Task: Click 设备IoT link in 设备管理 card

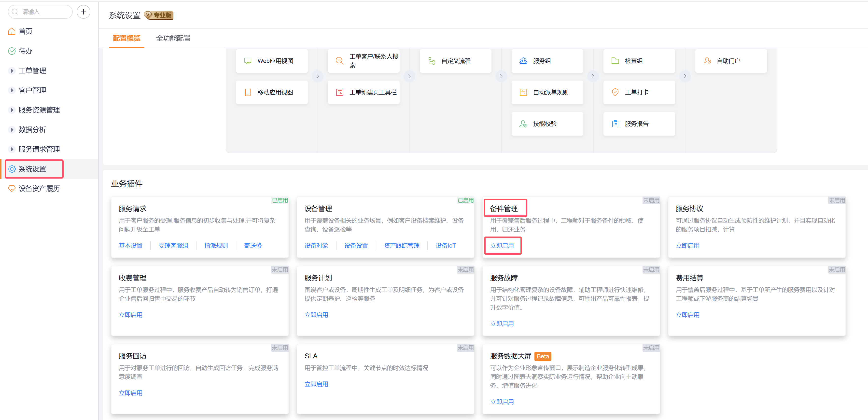Action: tap(446, 246)
